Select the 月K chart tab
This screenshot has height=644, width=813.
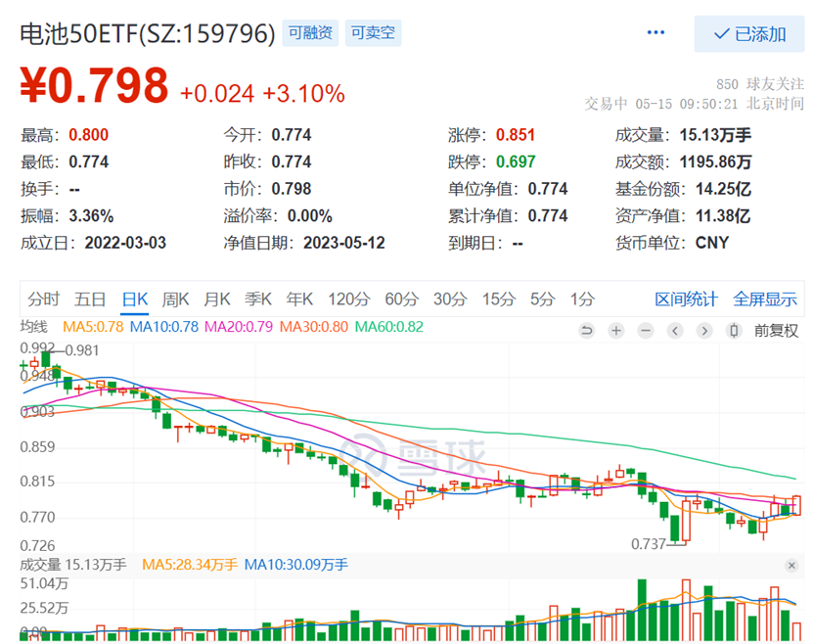217,299
